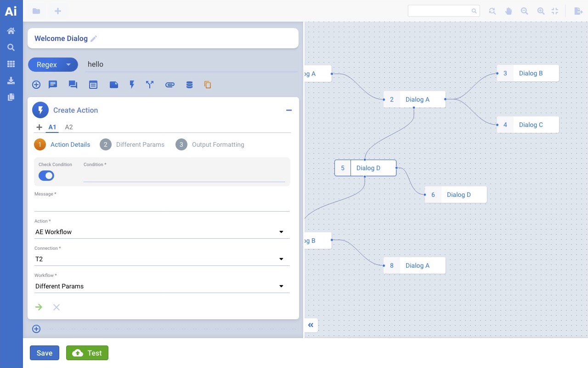This screenshot has width=588, height=368.
Task: Click the database stack icon
Action: pos(189,85)
